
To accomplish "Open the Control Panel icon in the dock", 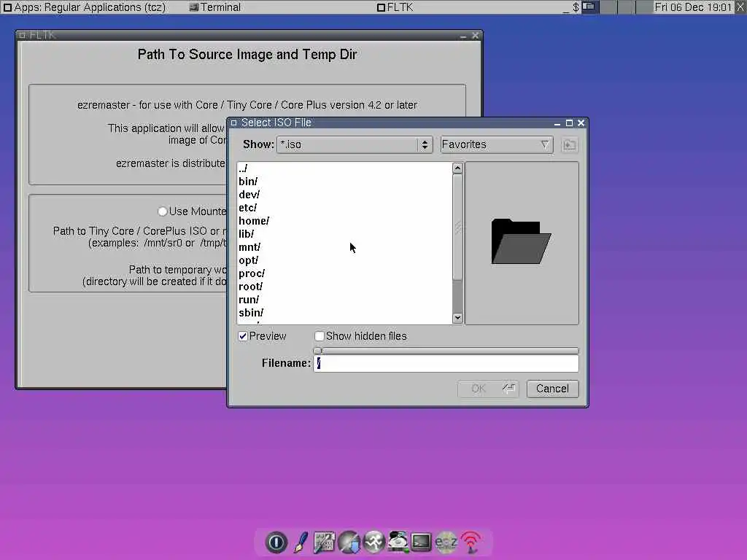I will point(325,542).
